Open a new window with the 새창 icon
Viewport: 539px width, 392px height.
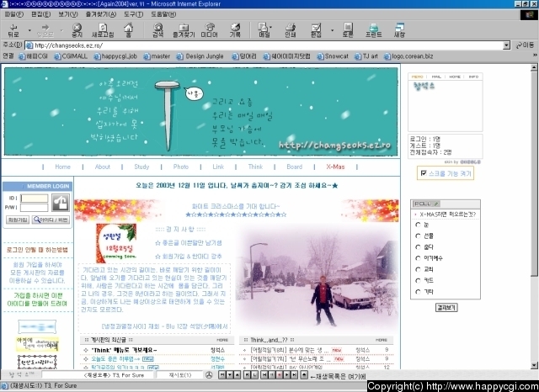pyautogui.click(x=399, y=30)
